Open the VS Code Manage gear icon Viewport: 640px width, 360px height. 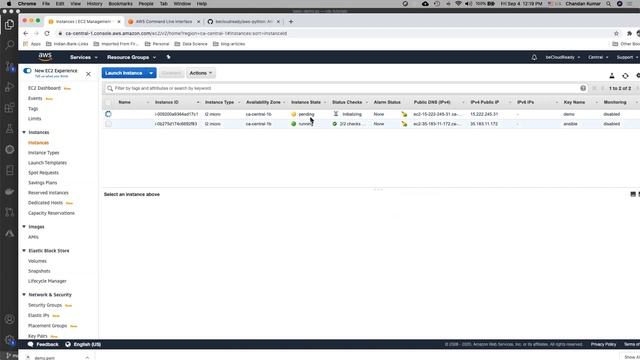point(9,340)
